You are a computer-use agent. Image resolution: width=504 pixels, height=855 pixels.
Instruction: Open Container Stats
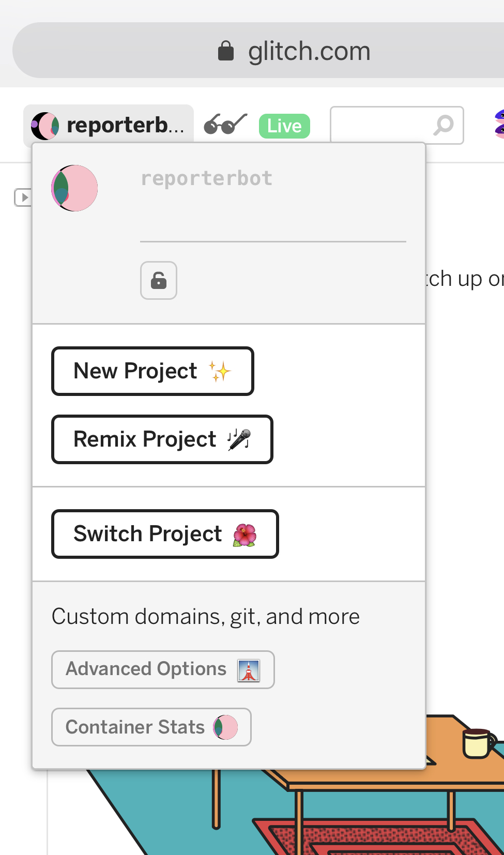coord(151,727)
